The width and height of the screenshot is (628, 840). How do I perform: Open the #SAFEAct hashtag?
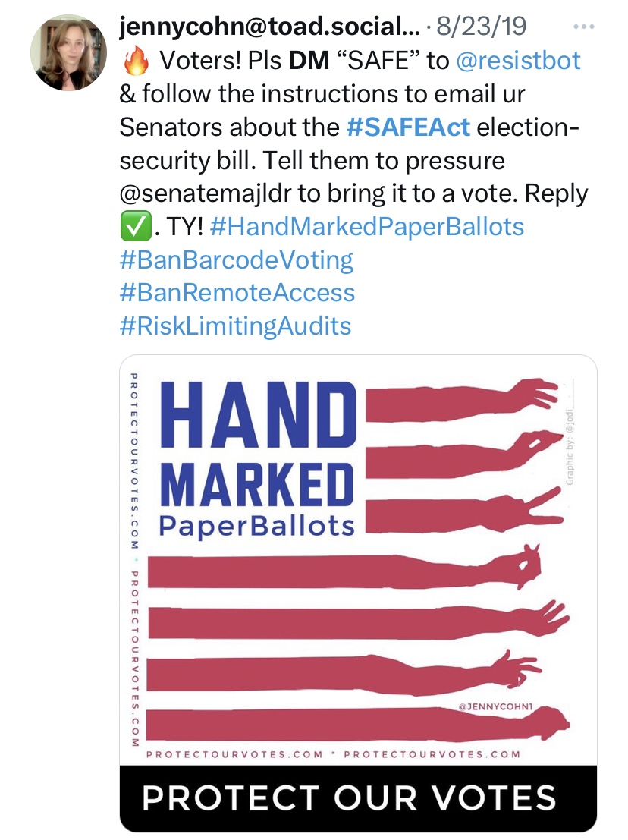point(408,127)
